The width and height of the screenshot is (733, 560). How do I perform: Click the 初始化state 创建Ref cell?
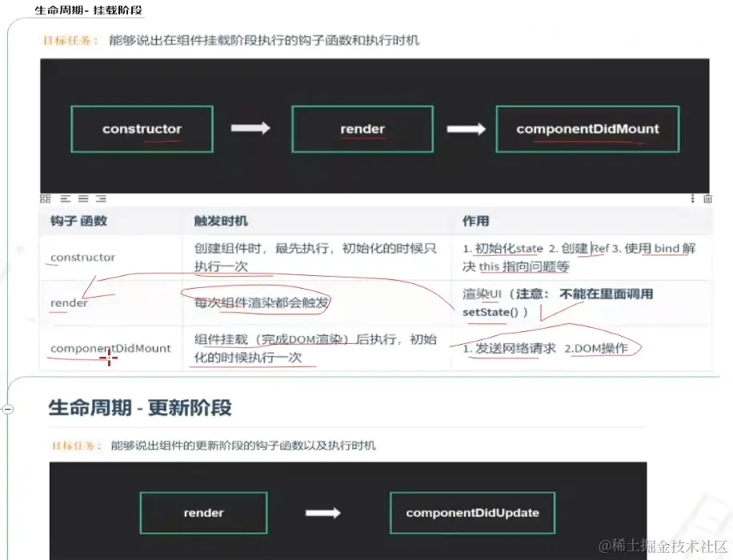pos(583,258)
